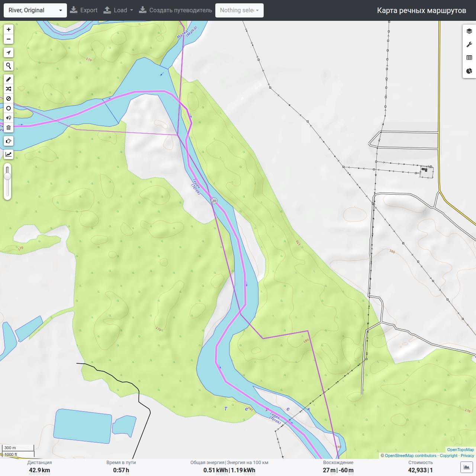The width and height of the screenshot is (476, 476).
Task: Toggle the circle no-go area tool
Action: pos(9,108)
